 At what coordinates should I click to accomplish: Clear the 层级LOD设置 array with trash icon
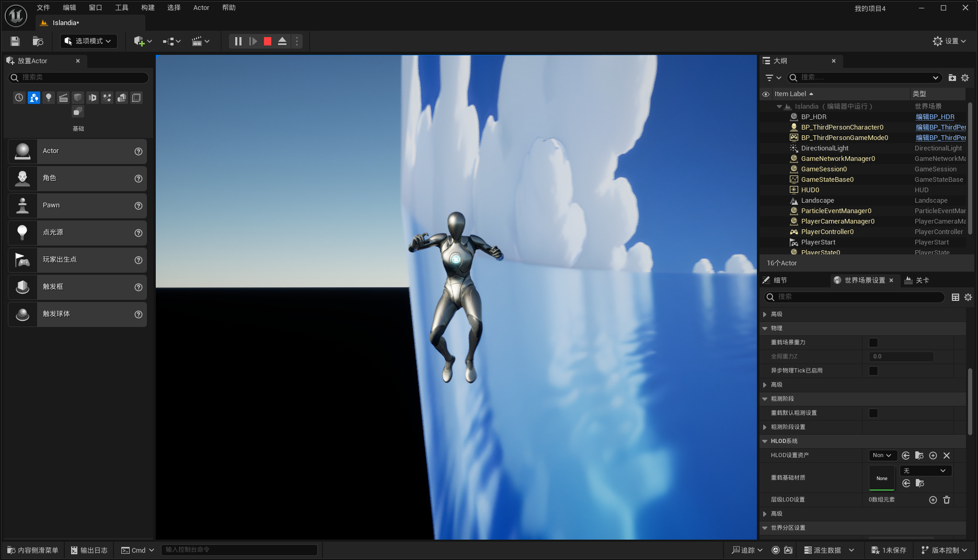(947, 500)
